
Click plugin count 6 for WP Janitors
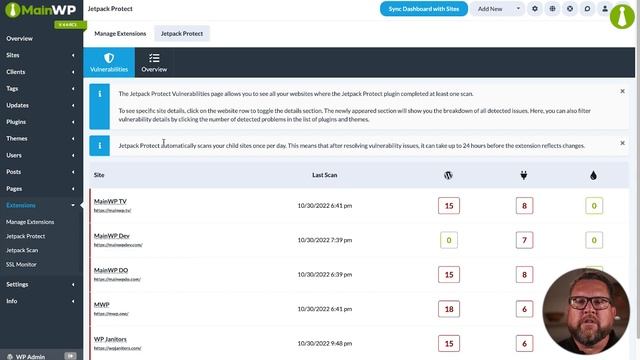pos(524,344)
